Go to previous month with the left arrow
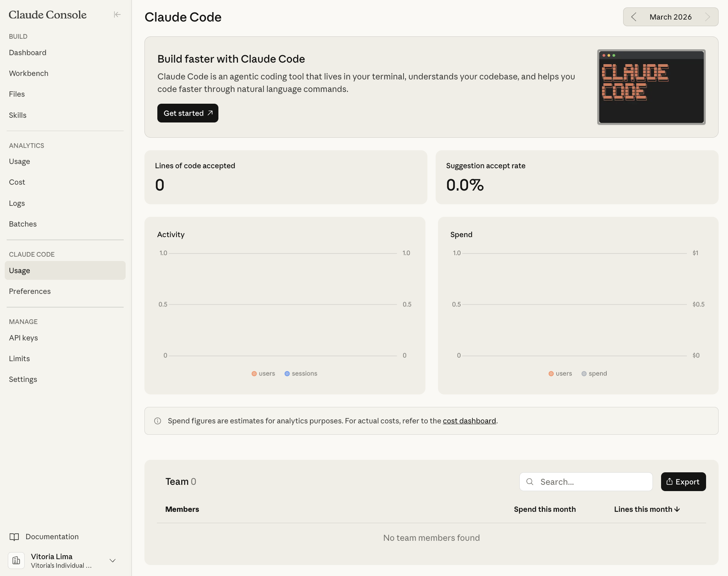728x576 pixels. 634,17
